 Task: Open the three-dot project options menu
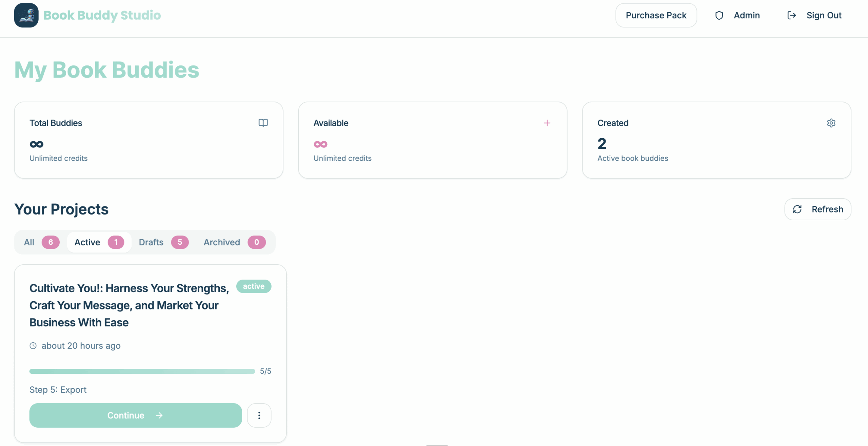point(259,415)
